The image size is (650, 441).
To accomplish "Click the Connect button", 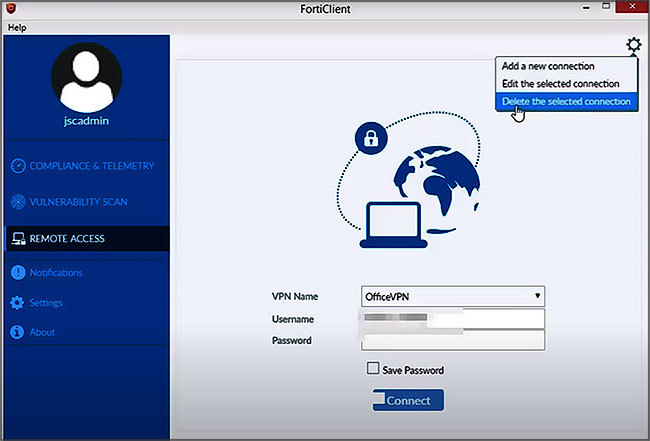I will (x=408, y=400).
